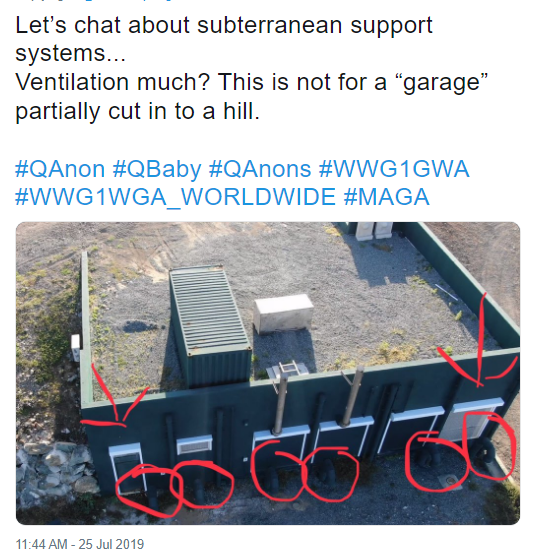
Task: Click the green shipping container in the photo
Action: pos(210,327)
